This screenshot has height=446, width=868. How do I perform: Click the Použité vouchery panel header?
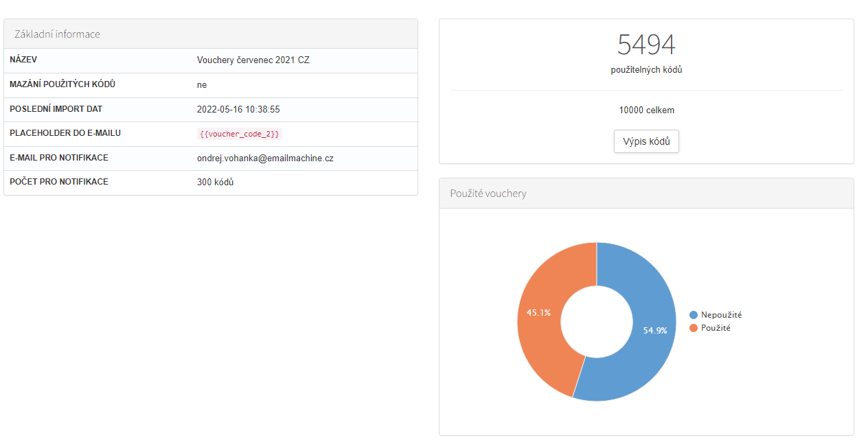[x=488, y=193]
